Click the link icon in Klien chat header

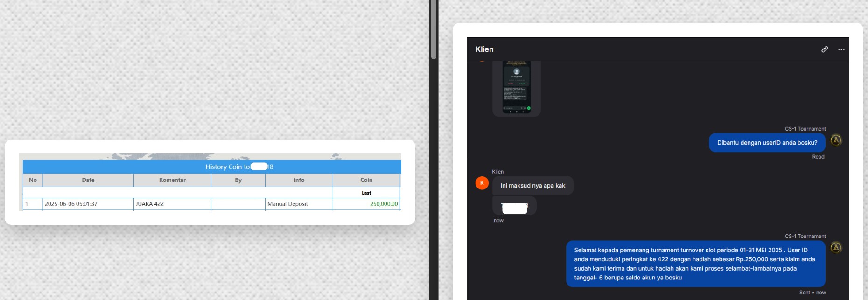tap(825, 49)
